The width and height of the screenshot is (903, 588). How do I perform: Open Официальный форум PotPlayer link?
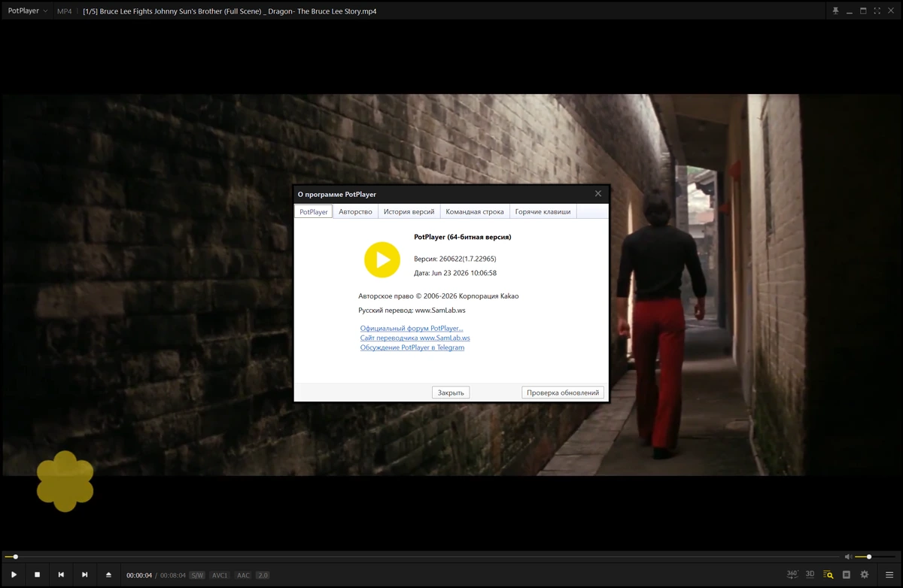(x=412, y=329)
